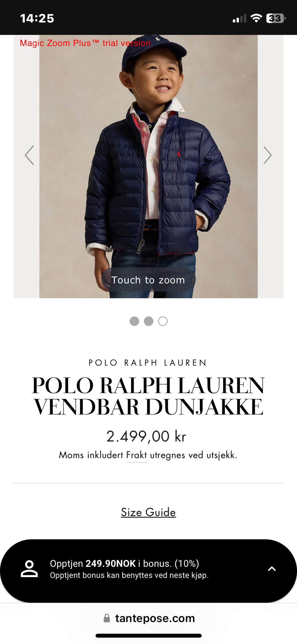Tap the Touch to zoom overlay
Screen dimensions: 297x644
click(148, 280)
